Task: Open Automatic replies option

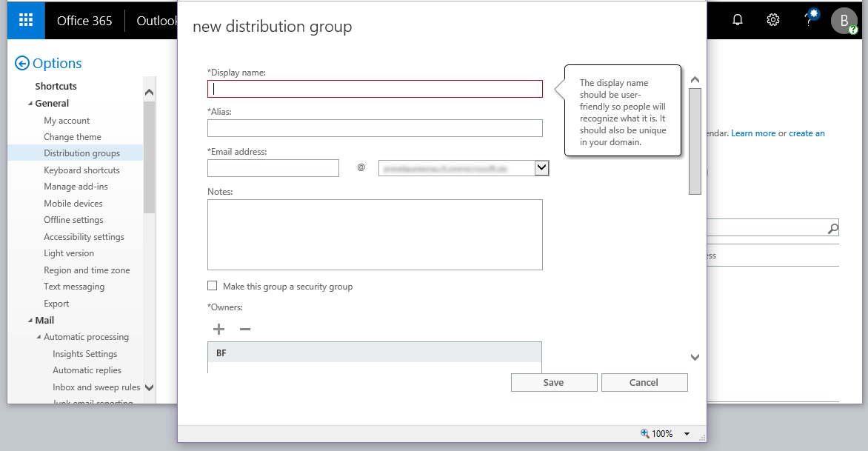Action: (x=87, y=370)
